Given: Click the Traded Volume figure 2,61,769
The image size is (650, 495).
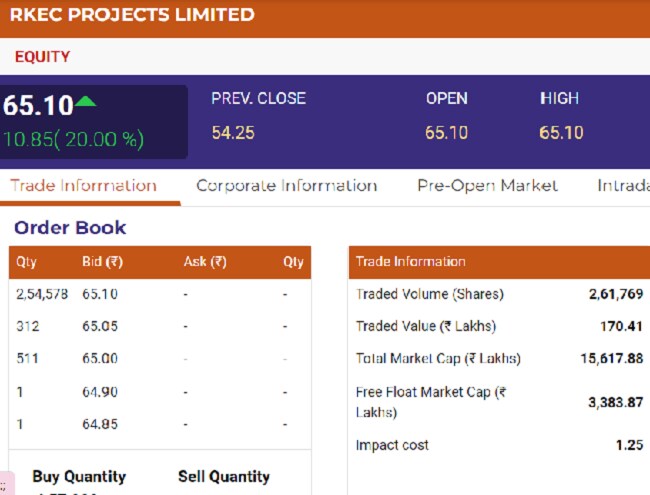Looking at the screenshot, I should (616, 294).
